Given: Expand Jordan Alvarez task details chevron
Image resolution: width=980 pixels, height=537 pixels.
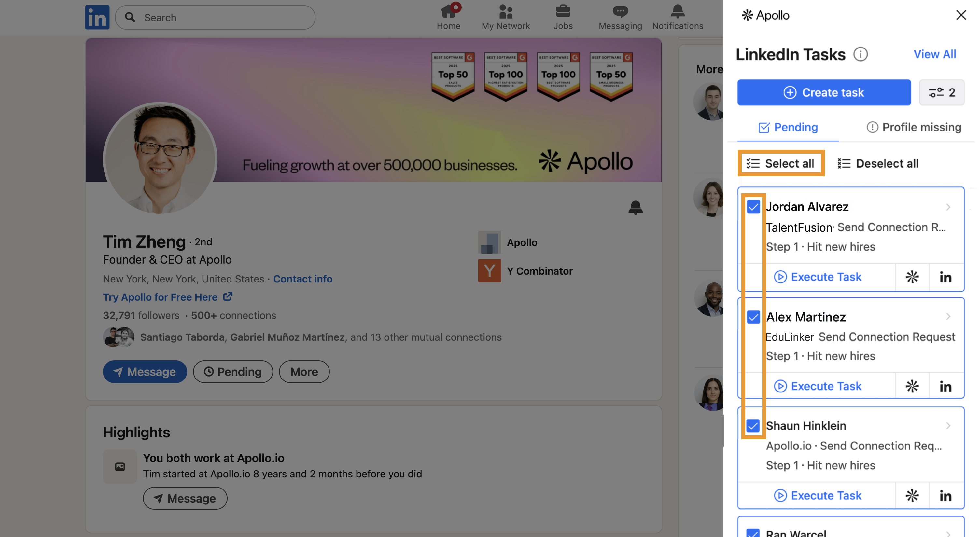Looking at the screenshot, I should (948, 207).
